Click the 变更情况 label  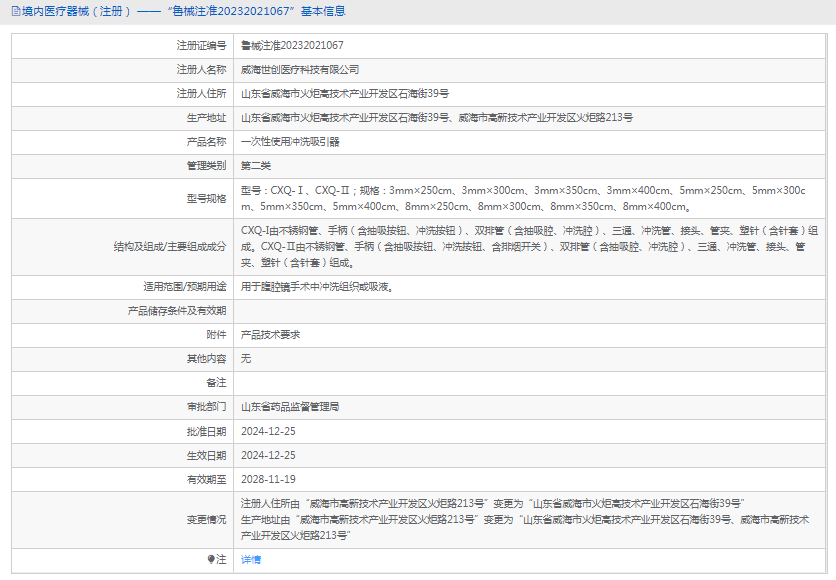click(206, 519)
